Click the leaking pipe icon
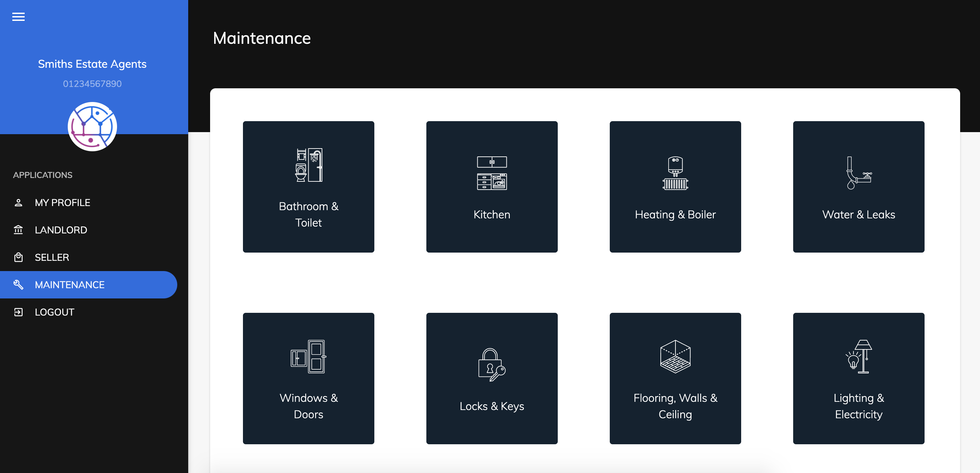This screenshot has width=980, height=473. coord(858,173)
